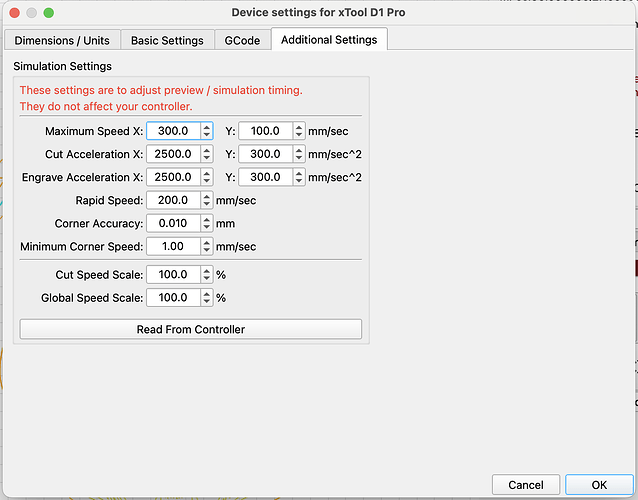Adjust the Cut Acceleration Y stepper

pos(299,154)
